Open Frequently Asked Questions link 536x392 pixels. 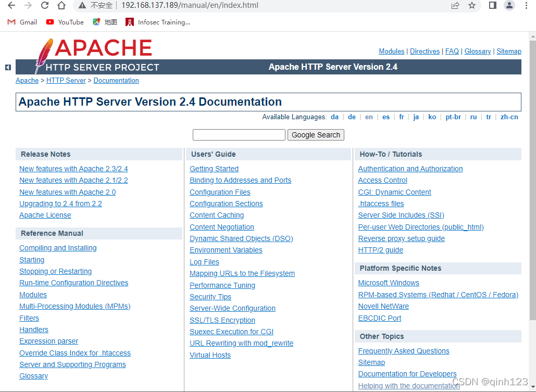[403, 351]
